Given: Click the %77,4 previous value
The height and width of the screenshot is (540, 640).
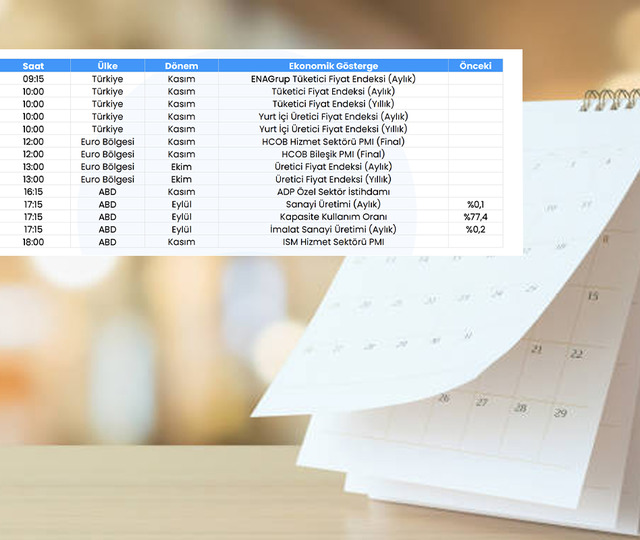Looking at the screenshot, I should [x=475, y=217].
